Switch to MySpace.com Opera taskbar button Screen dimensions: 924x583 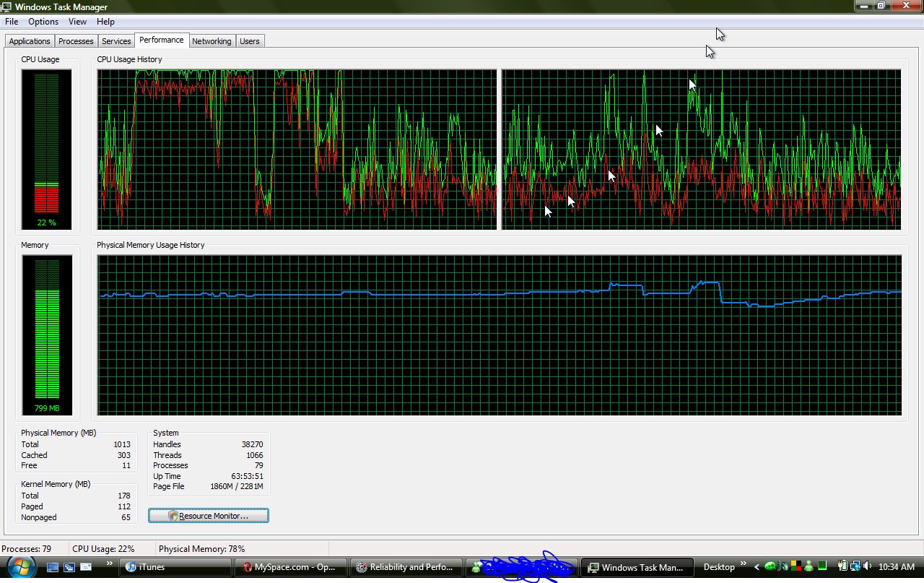pos(291,567)
